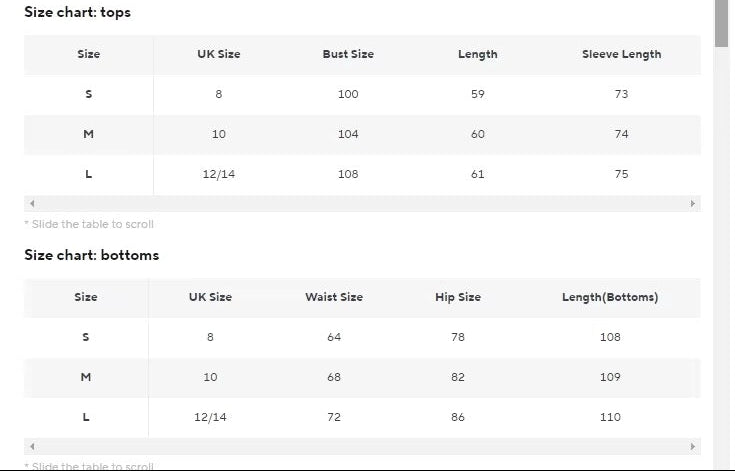Click the bust size 104 cell
This screenshot has width=735, height=471.
click(x=348, y=134)
